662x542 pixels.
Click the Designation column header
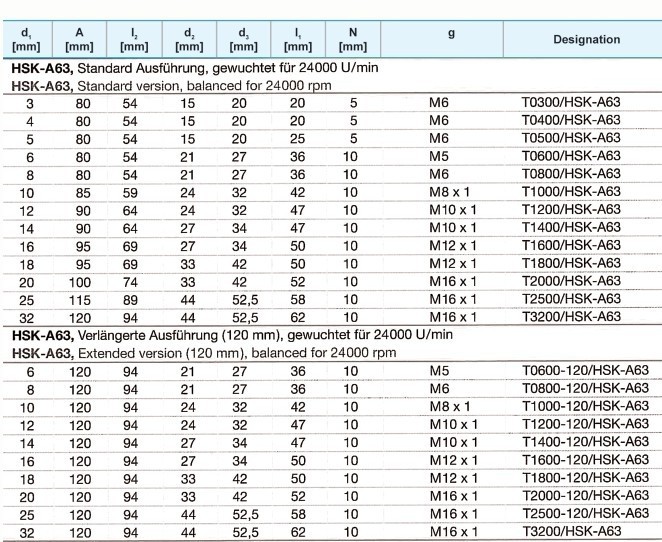pos(585,39)
